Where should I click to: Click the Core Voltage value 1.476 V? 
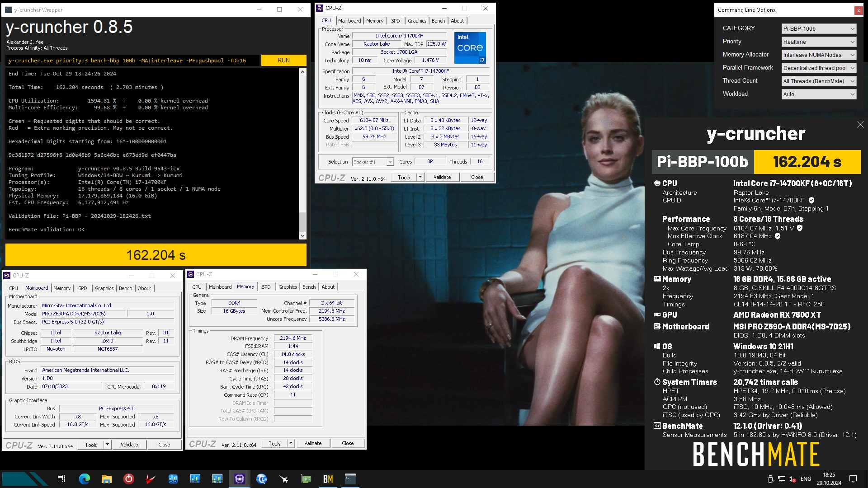[x=430, y=61]
